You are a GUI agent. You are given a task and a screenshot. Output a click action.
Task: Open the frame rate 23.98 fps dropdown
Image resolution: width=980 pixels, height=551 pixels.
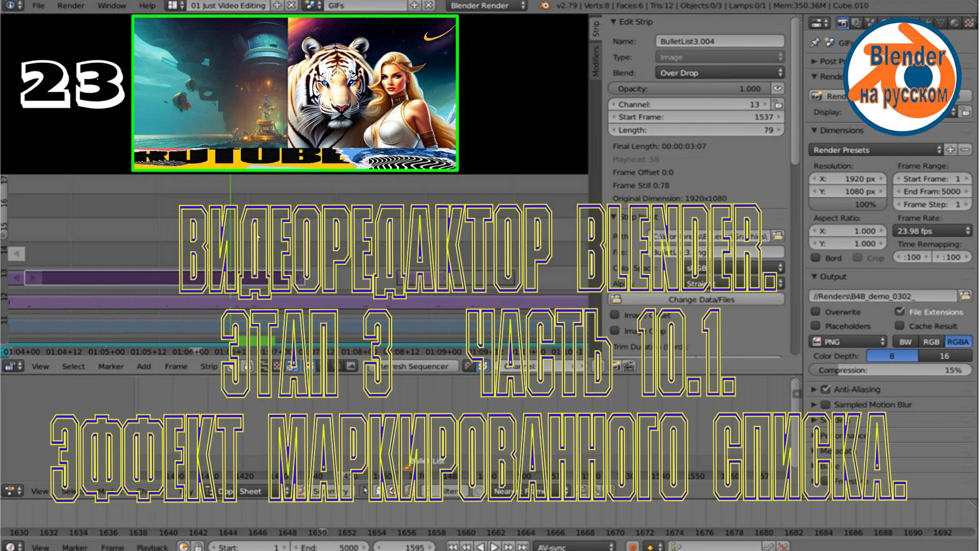click(933, 231)
